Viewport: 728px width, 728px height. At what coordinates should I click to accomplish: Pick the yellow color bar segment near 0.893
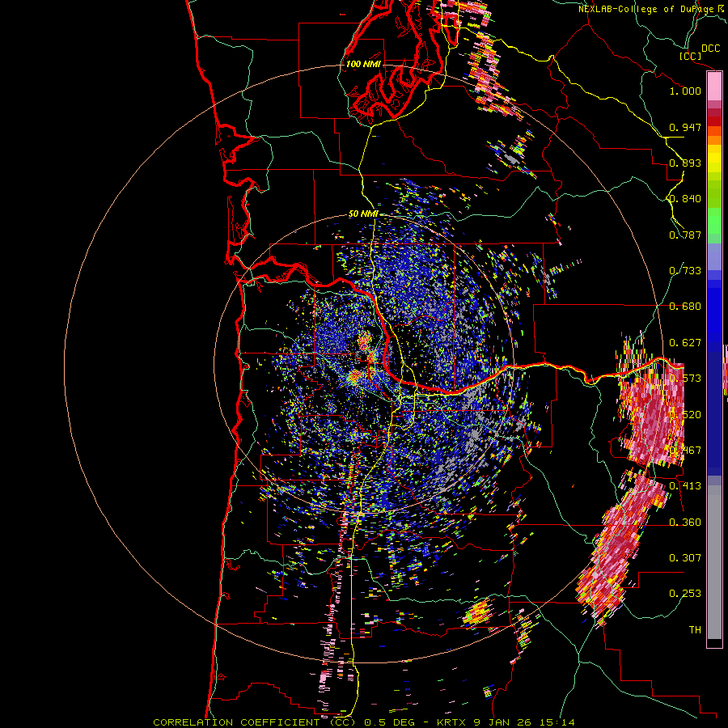pos(714,159)
